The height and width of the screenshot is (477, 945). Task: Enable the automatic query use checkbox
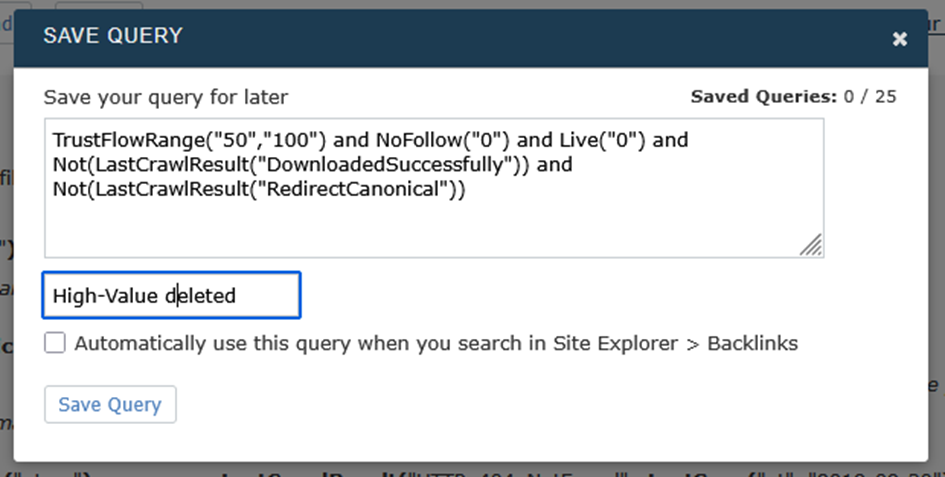click(x=55, y=343)
